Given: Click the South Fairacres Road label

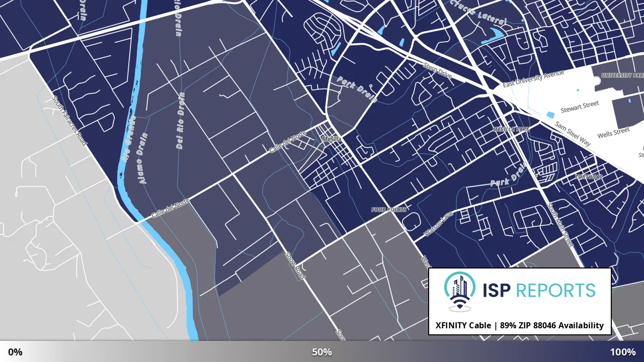Looking at the screenshot, I should 70,121.
